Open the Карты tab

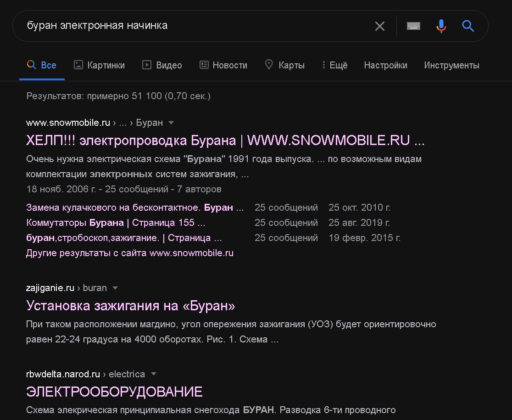tap(285, 65)
